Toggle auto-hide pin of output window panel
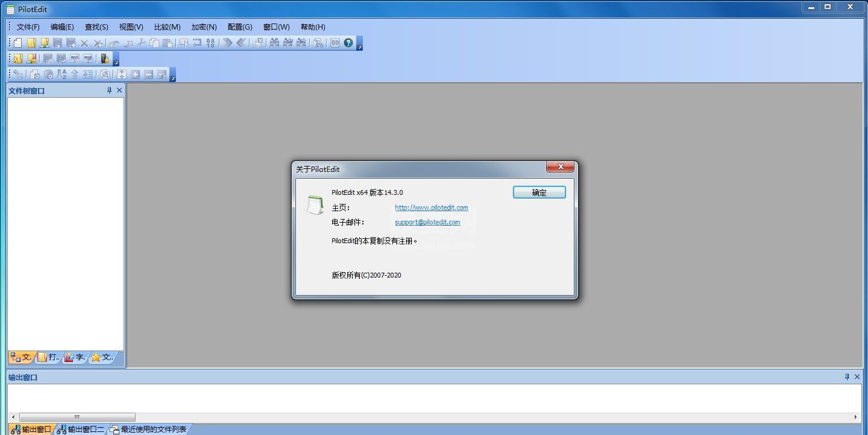 847,377
